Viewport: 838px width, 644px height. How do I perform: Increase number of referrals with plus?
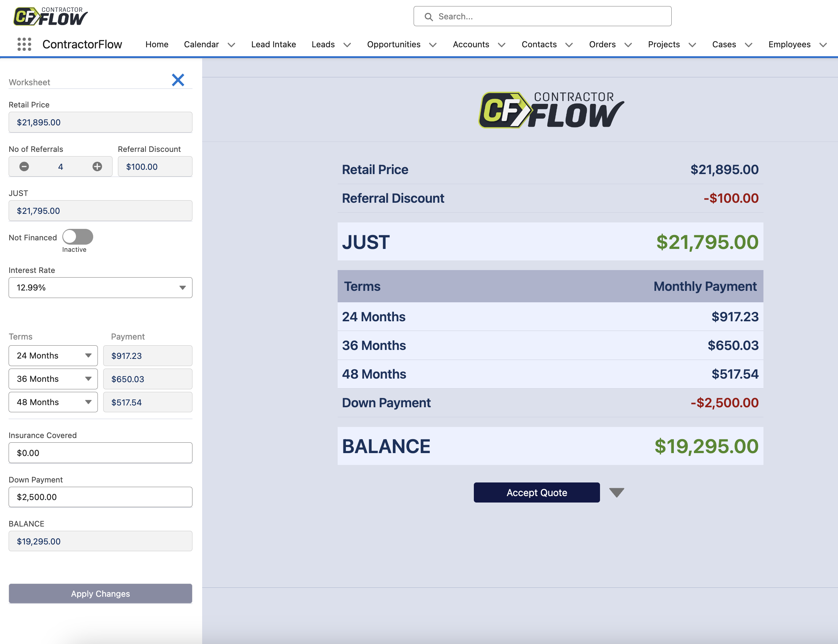(x=97, y=166)
